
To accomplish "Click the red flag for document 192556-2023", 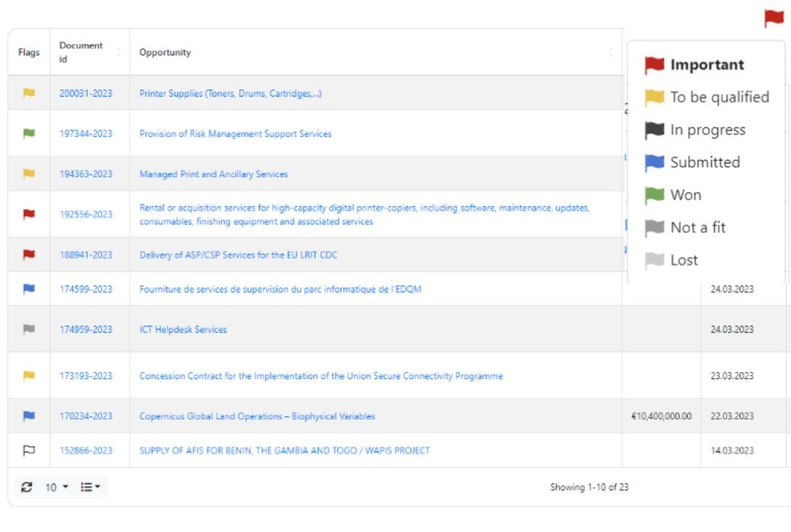I will click(x=29, y=216).
